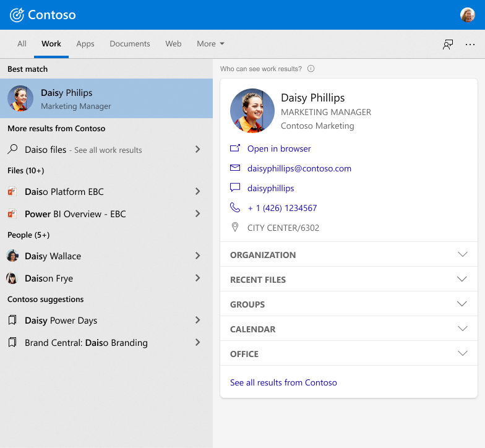The image size is (485, 448).
Task: Click the search magnifier icon for Daiso files
Action: tap(12, 149)
